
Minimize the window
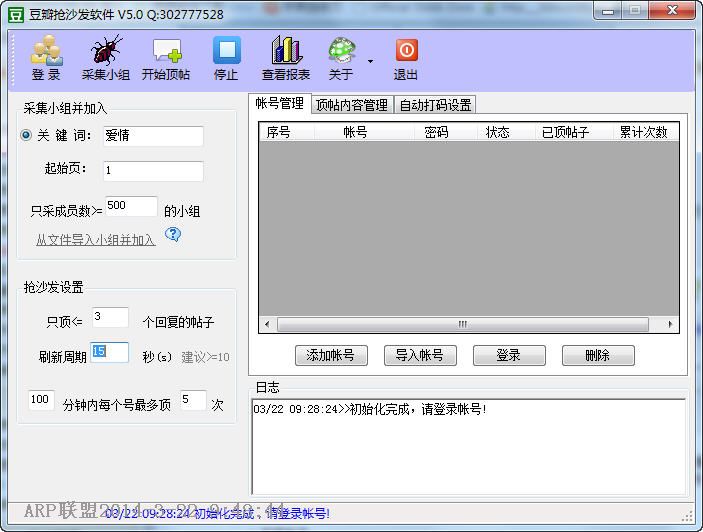point(608,11)
